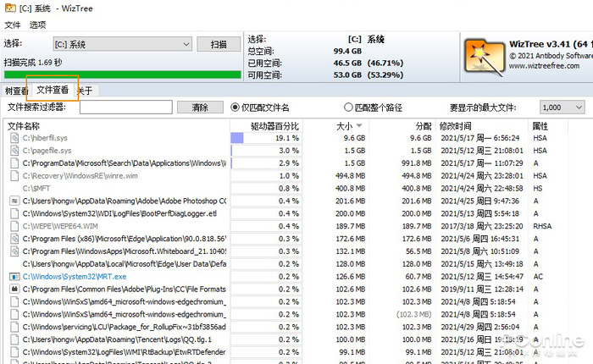Screen dimensions: 593x364
Task: Click the WizTree title bar app icon
Action: click(8, 8)
